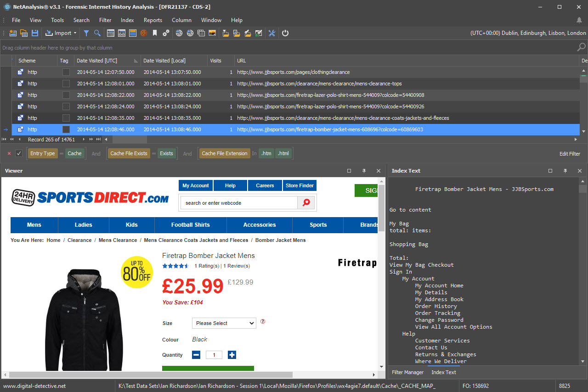Click the power icon in the toolbar
The image size is (588, 392).
tap(285, 33)
